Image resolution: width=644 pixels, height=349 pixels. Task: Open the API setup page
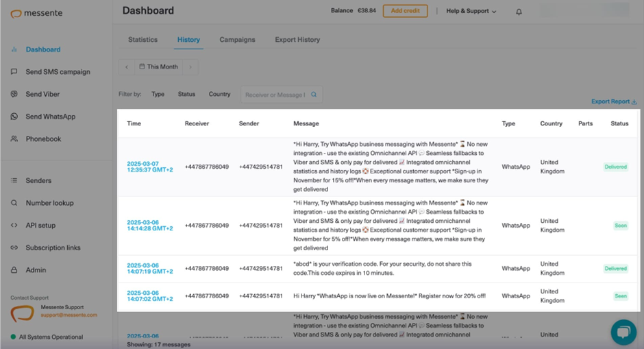tap(40, 226)
